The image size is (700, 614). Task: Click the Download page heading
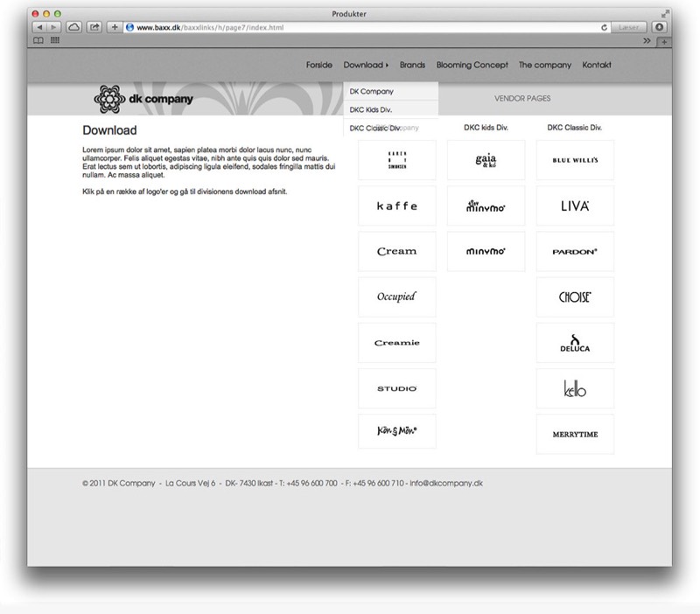(110, 130)
